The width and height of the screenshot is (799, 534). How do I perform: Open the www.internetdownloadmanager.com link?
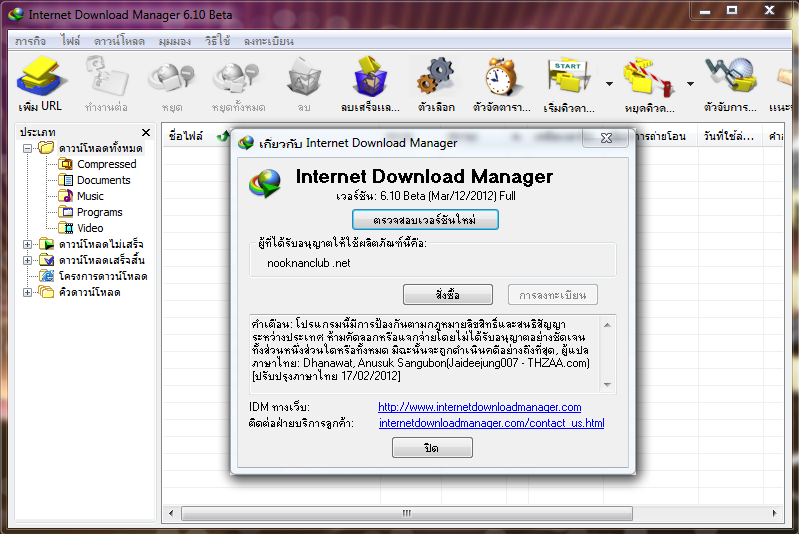(480, 407)
